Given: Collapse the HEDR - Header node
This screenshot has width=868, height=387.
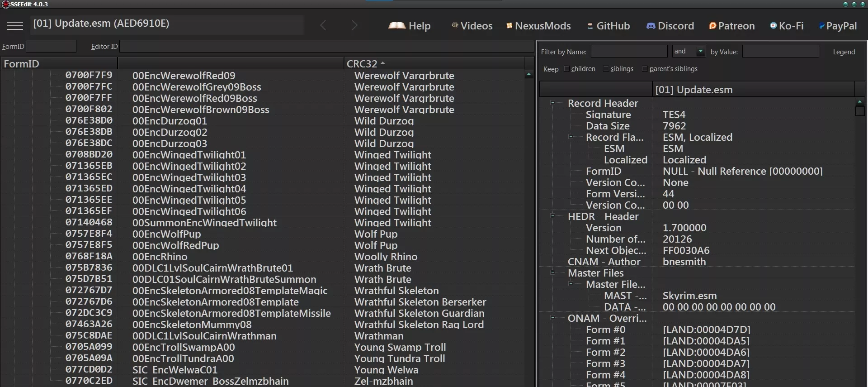Looking at the screenshot, I should point(552,216).
